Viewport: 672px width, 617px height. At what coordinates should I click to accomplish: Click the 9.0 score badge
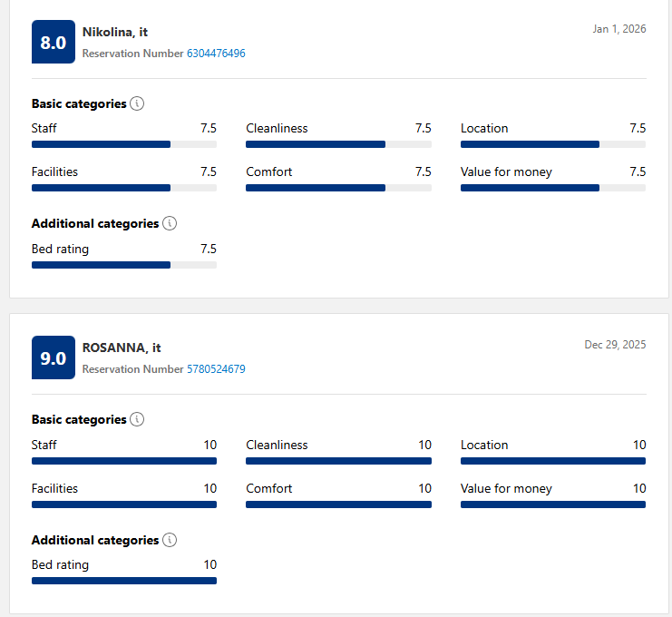(54, 357)
